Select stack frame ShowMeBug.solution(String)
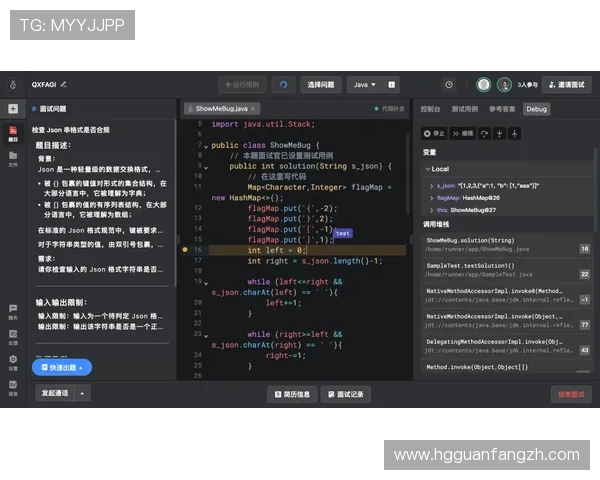The height and width of the screenshot is (480, 600). [x=506, y=245]
